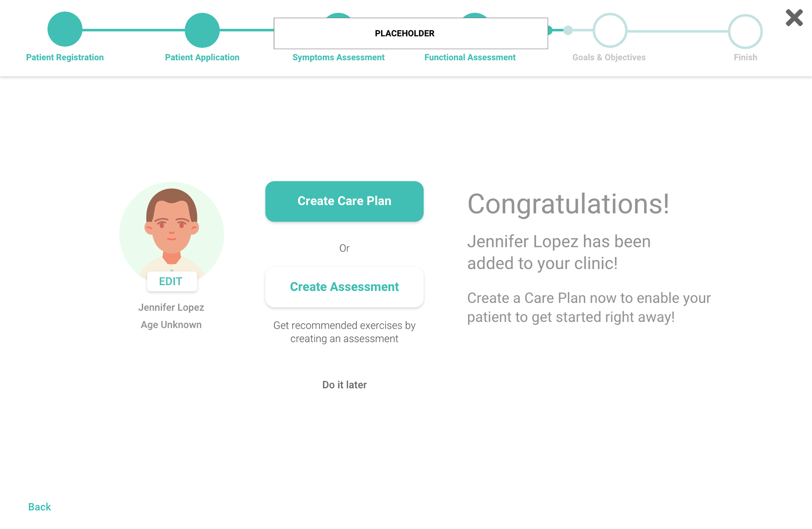The image size is (812, 529).
Task: Open the Symptoms Assessment step label
Action: pos(338,57)
